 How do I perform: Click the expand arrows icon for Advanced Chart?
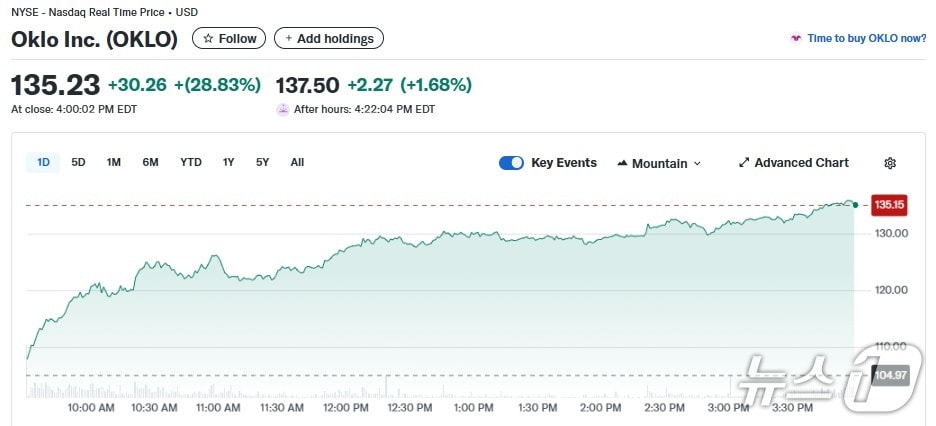point(744,163)
